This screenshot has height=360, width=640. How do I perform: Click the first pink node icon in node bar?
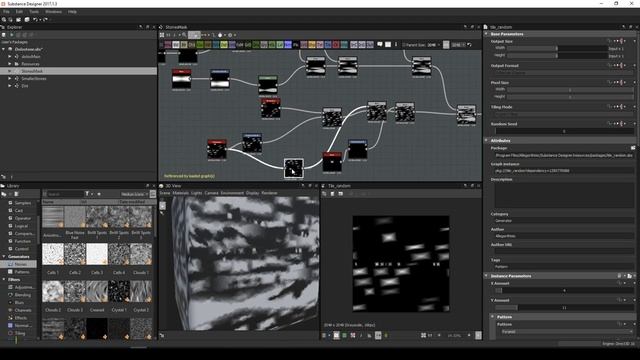[168, 44]
